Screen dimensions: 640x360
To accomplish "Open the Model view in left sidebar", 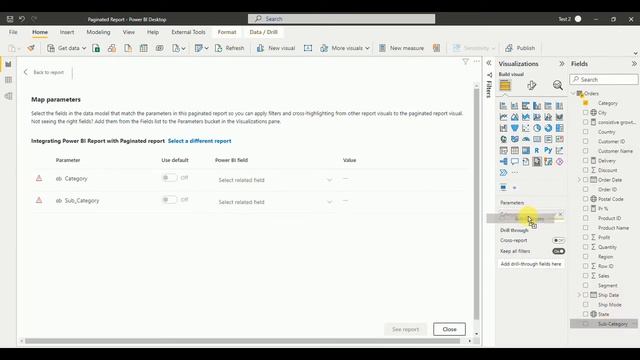I will (x=8, y=96).
